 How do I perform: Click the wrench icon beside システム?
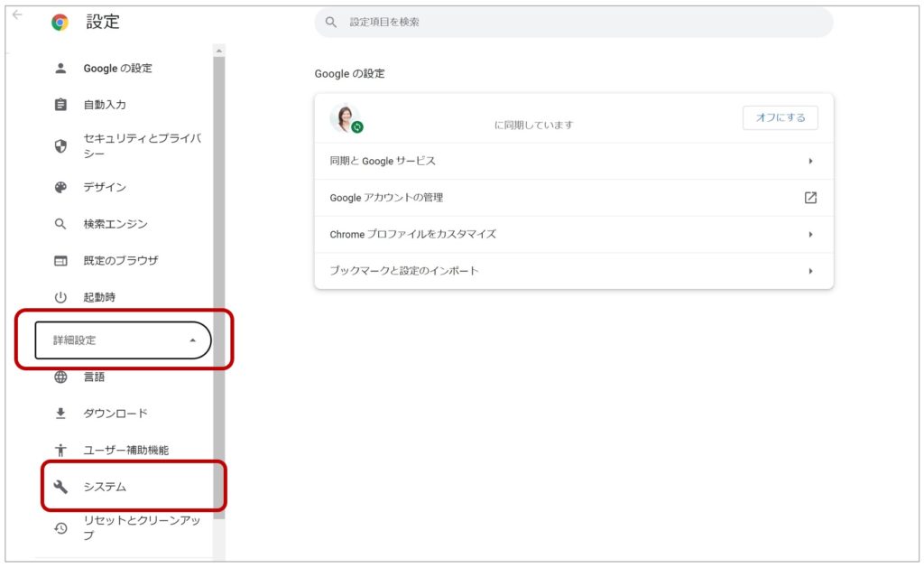pos(60,487)
